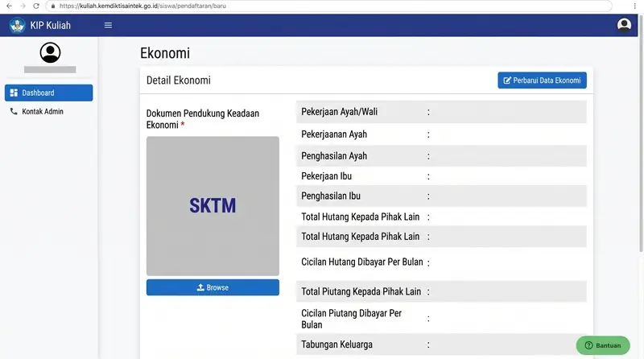Screen dimensions: 644x359
Task: Click Cicilan Hutang Dibayar Per Bulan label
Action: click(x=362, y=262)
